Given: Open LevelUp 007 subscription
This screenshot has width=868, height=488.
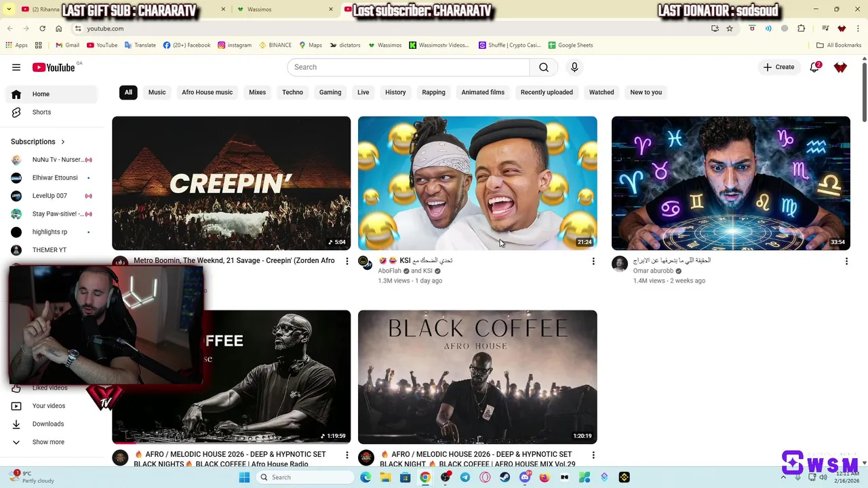Looking at the screenshot, I should [52, 196].
